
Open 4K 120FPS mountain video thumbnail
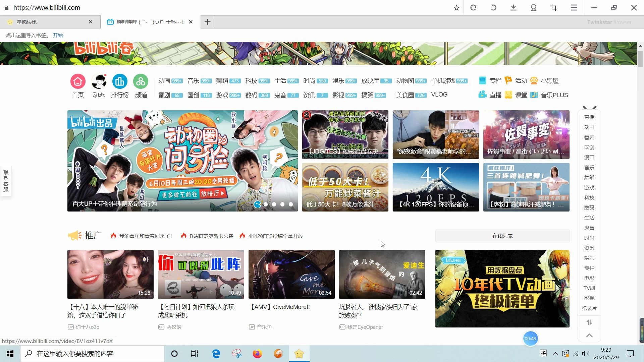pos(436,187)
